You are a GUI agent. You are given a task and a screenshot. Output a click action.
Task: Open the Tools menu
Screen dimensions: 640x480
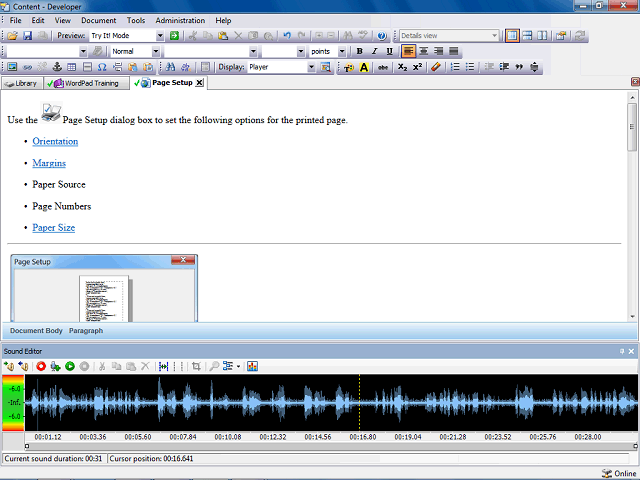pos(136,20)
